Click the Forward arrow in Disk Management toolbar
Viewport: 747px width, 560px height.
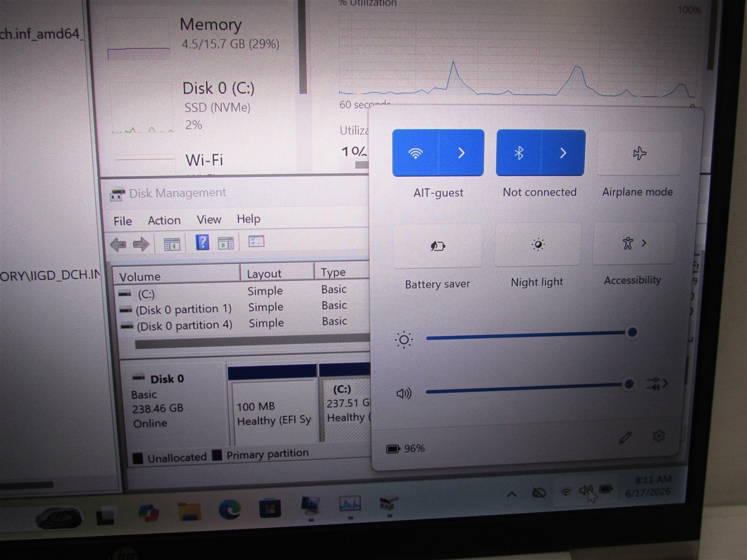point(141,244)
